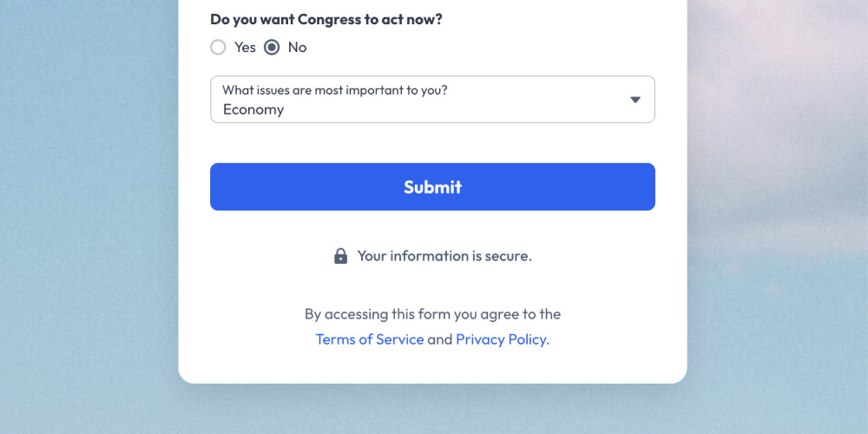
Task: Open the Privacy Policy link
Action: coord(502,339)
